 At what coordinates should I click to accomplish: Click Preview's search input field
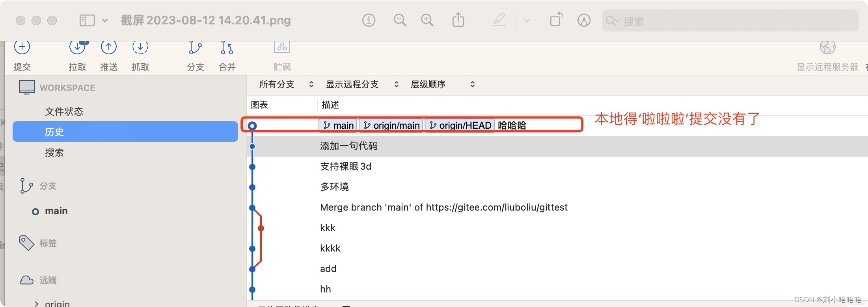730,20
